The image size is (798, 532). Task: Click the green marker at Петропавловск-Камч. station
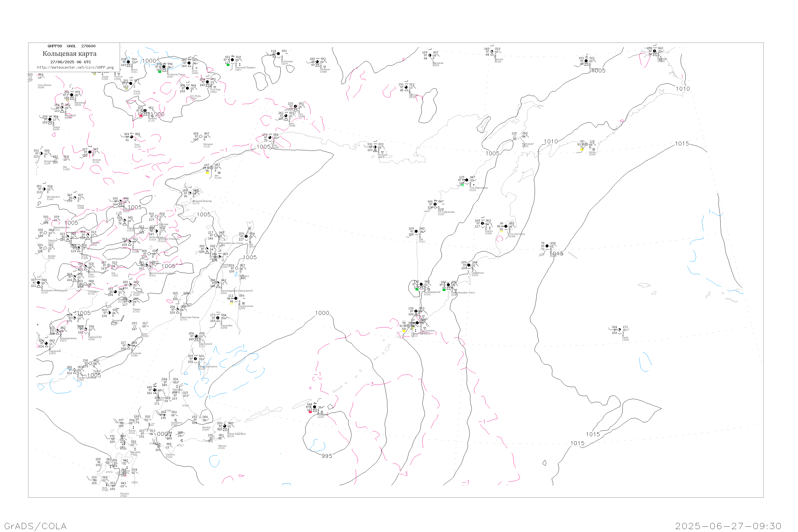click(x=444, y=290)
